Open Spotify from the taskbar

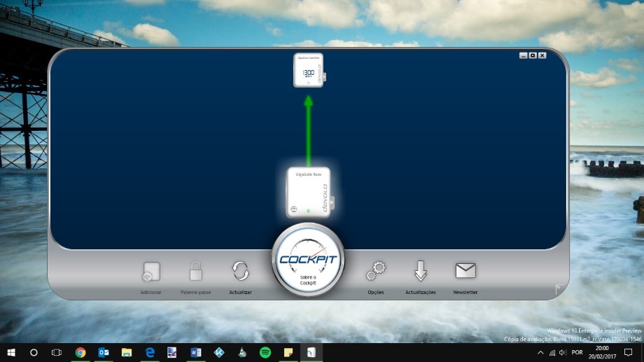(265, 352)
